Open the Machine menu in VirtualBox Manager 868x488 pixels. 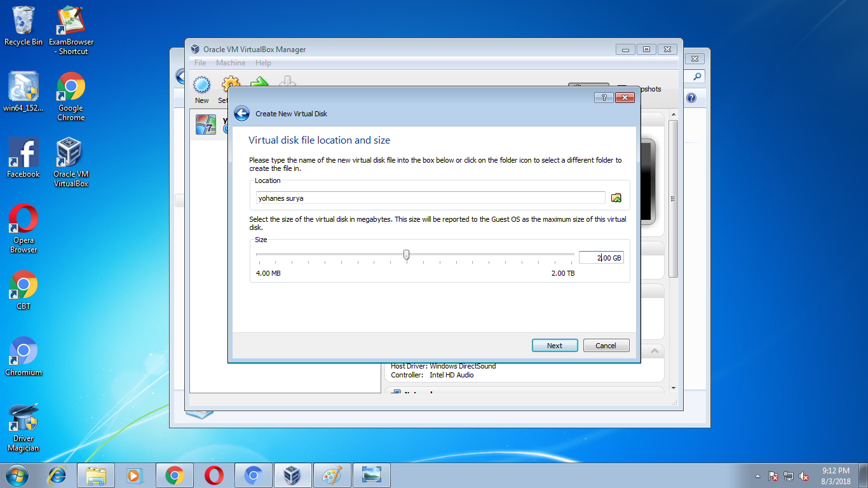(x=231, y=63)
